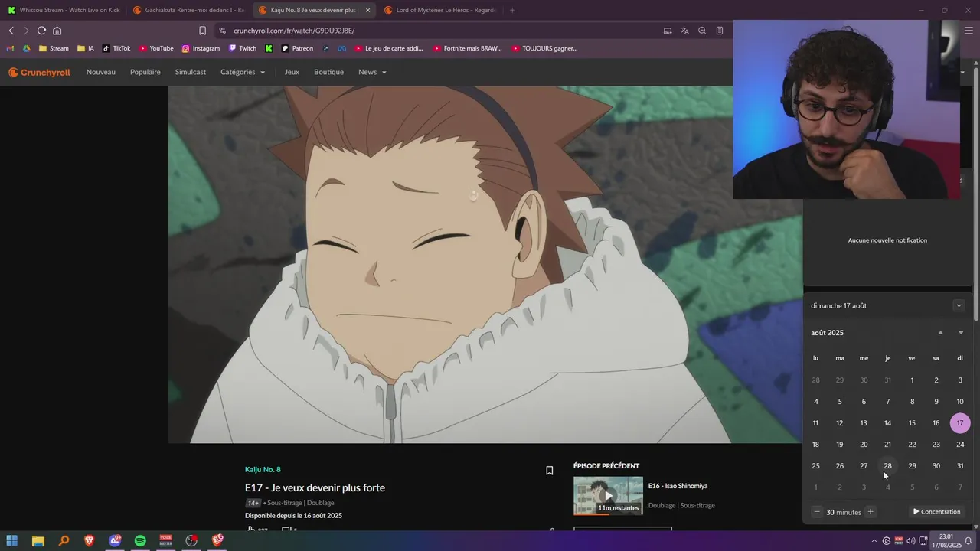Switch to Gachiakuta tab
The width and height of the screenshot is (980, 551).
pyautogui.click(x=188, y=10)
